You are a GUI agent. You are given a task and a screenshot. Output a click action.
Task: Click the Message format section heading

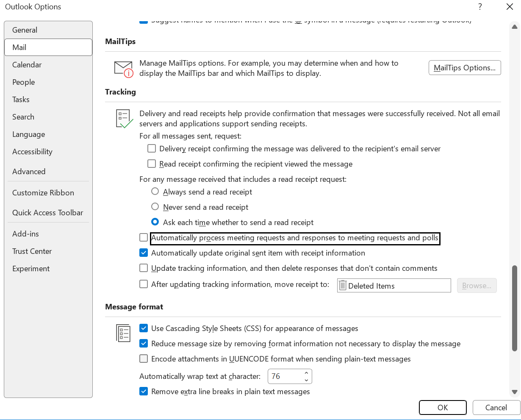(x=134, y=307)
